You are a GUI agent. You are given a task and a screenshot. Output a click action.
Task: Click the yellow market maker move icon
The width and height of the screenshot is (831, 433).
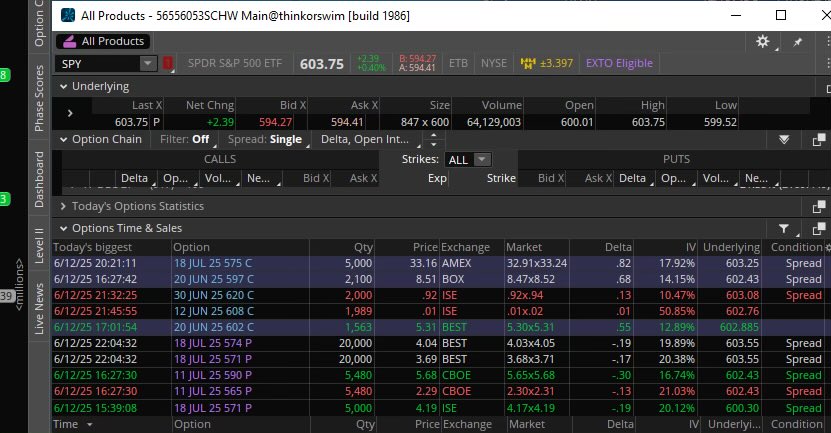point(528,64)
